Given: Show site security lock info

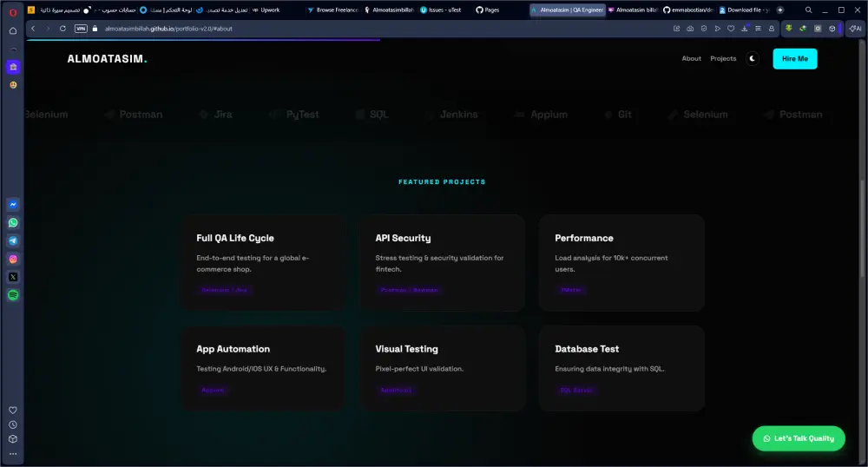Looking at the screenshot, I should [x=95, y=29].
